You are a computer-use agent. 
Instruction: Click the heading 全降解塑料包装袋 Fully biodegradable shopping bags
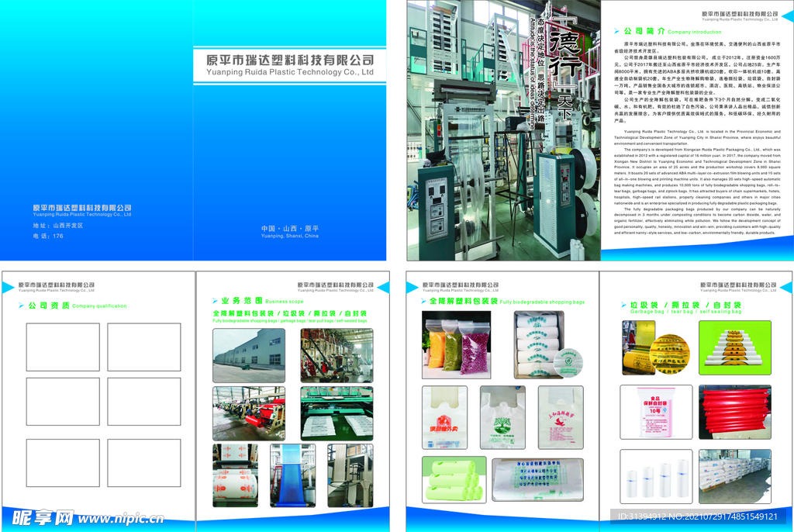[502, 301]
